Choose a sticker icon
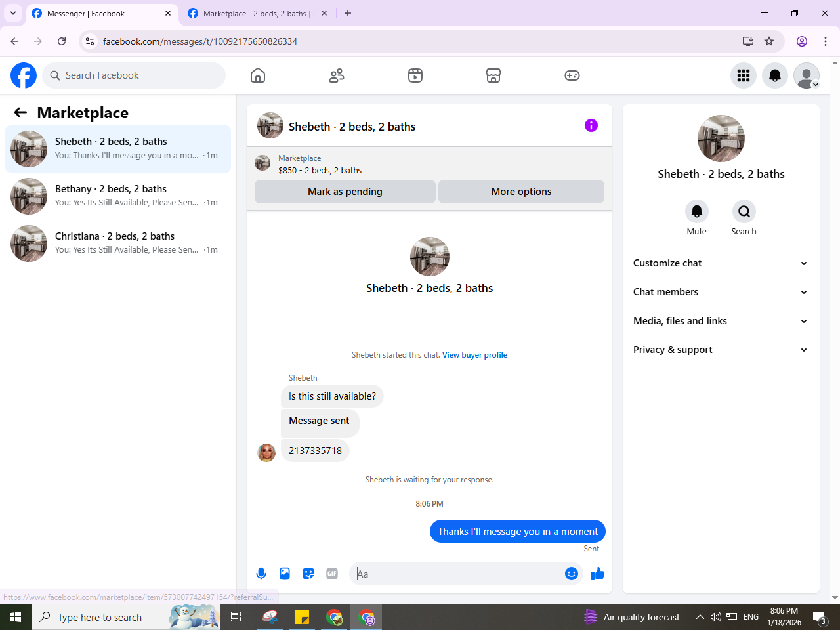Viewport: 840px width, 630px height. (308, 574)
